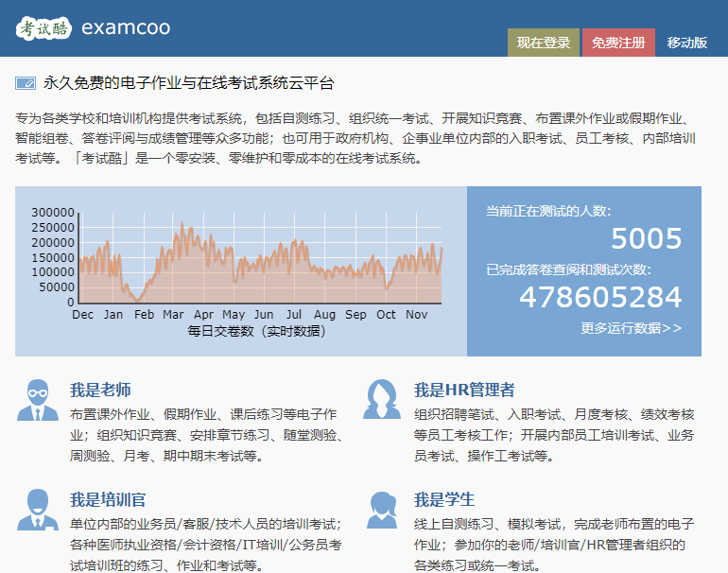Click the student description starting 线上自测练习
The image size is (728, 573).
(554, 545)
